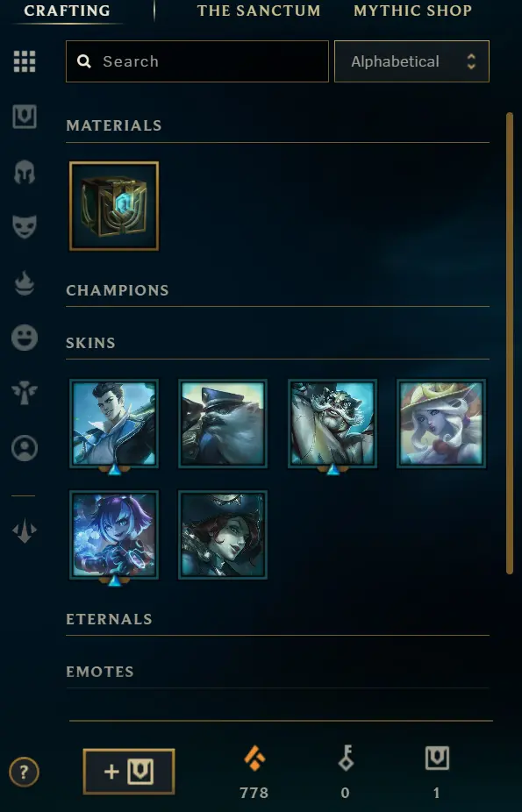Filter loot by skins mask icon
The image size is (522, 812).
(x=25, y=227)
